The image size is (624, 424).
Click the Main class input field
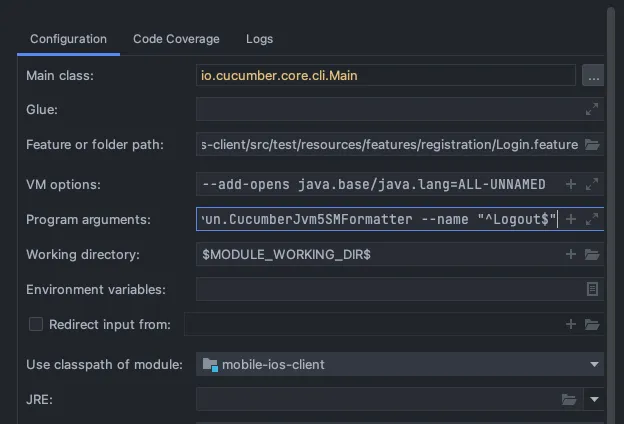pos(386,75)
